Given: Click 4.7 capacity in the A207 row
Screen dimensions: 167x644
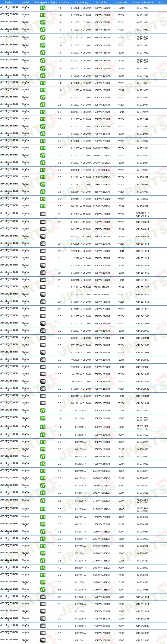Looking at the screenshot, I should [x=60, y=568].
